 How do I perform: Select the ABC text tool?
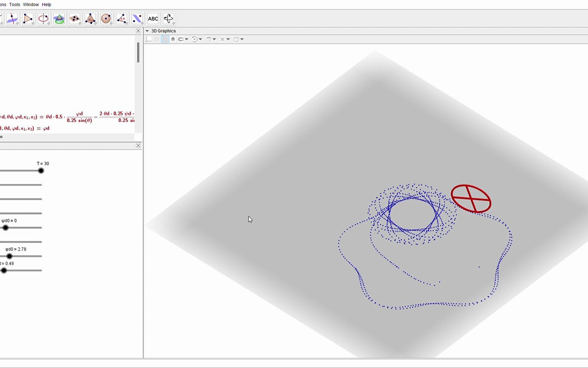(153, 18)
